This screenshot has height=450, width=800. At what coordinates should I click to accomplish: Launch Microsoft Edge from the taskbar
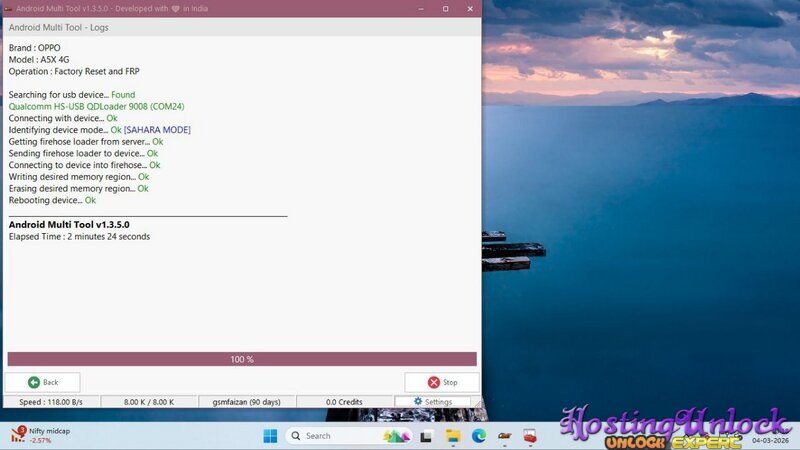pyautogui.click(x=479, y=436)
